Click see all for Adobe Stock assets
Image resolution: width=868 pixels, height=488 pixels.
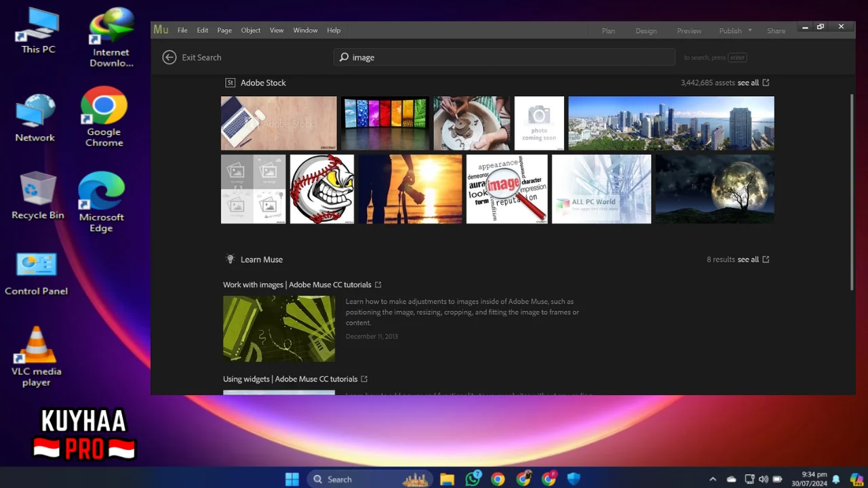[x=748, y=83]
